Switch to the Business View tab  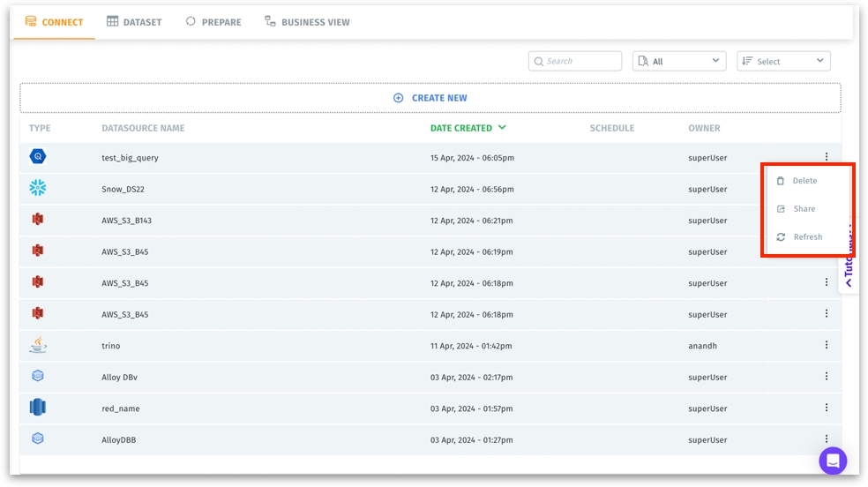click(307, 22)
